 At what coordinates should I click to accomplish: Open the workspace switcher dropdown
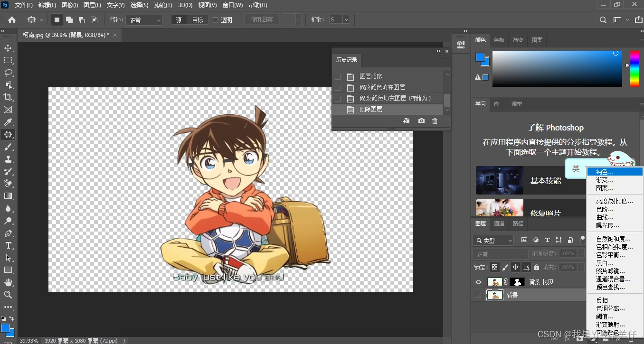tap(619, 20)
